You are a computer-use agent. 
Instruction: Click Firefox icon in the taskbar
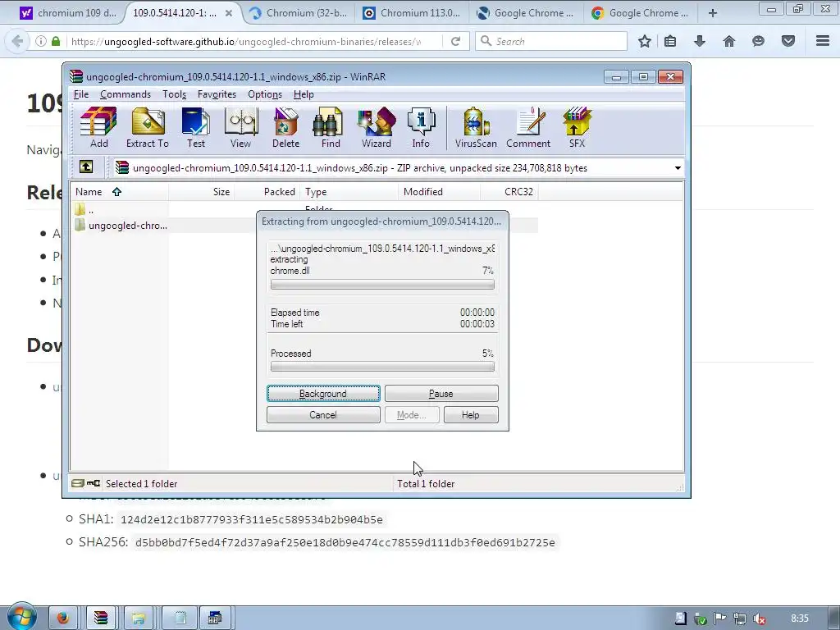pos(63,619)
